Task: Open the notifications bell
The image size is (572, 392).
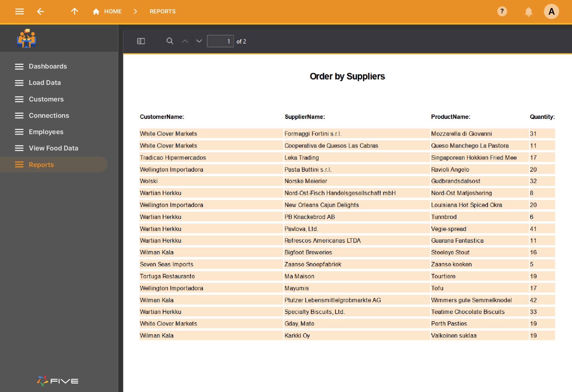Action: pos(528,11)
